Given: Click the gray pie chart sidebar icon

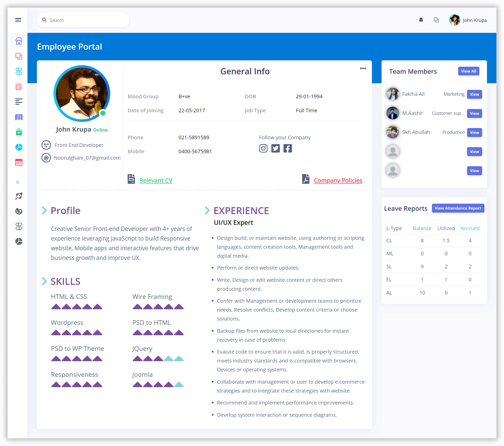Looking at the screenshot, I should click(19, 241).
